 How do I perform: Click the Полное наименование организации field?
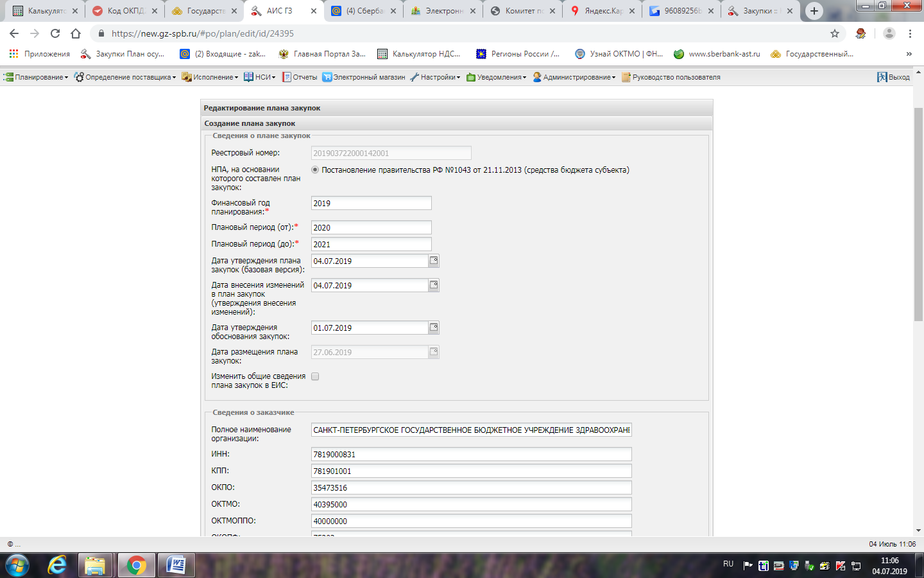click(x=472, y=430)
